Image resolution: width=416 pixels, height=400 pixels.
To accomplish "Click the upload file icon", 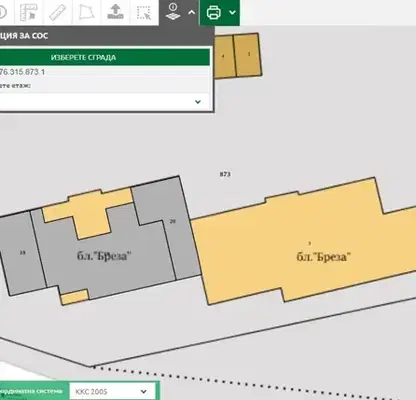I will [x=115, y=12].
